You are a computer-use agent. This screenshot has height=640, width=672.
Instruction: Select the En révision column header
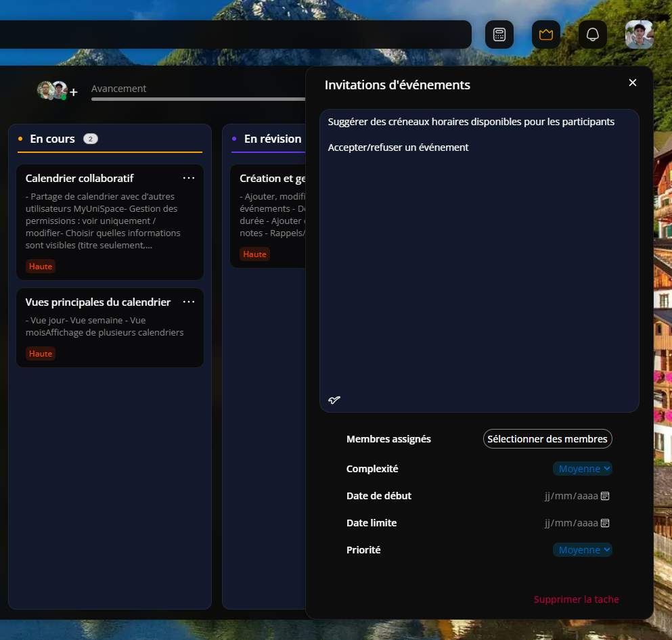272,139
